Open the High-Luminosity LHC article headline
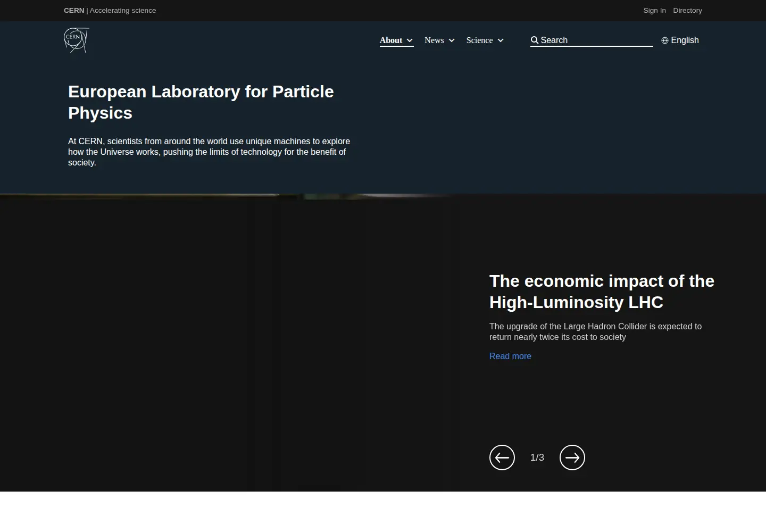This screenshot has height=532, width=766. tap(602, 292)
